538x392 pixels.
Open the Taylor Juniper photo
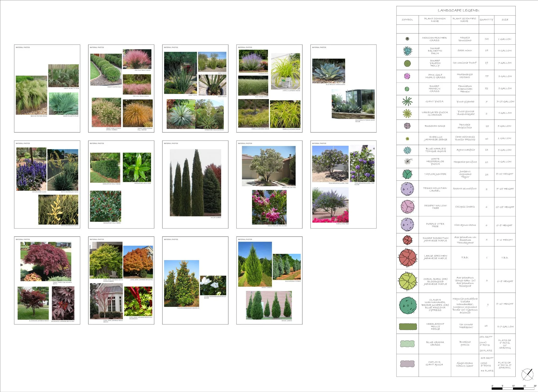195,183
